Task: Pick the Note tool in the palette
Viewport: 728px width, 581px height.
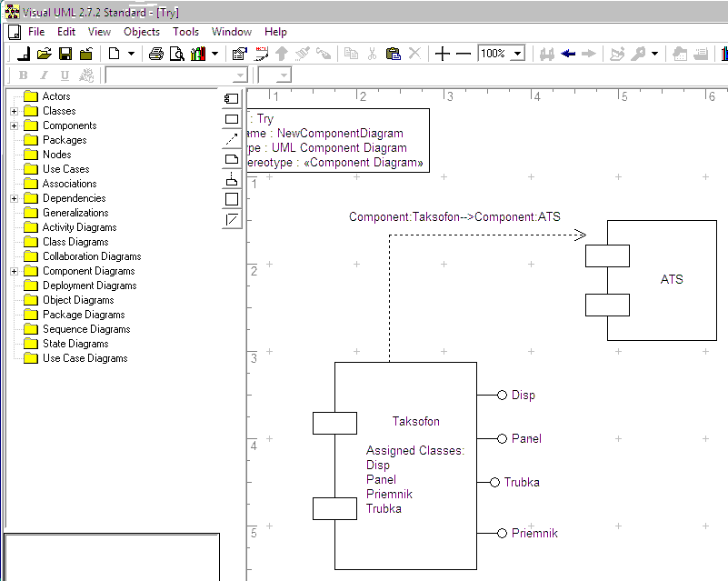Action: point(232,159)
